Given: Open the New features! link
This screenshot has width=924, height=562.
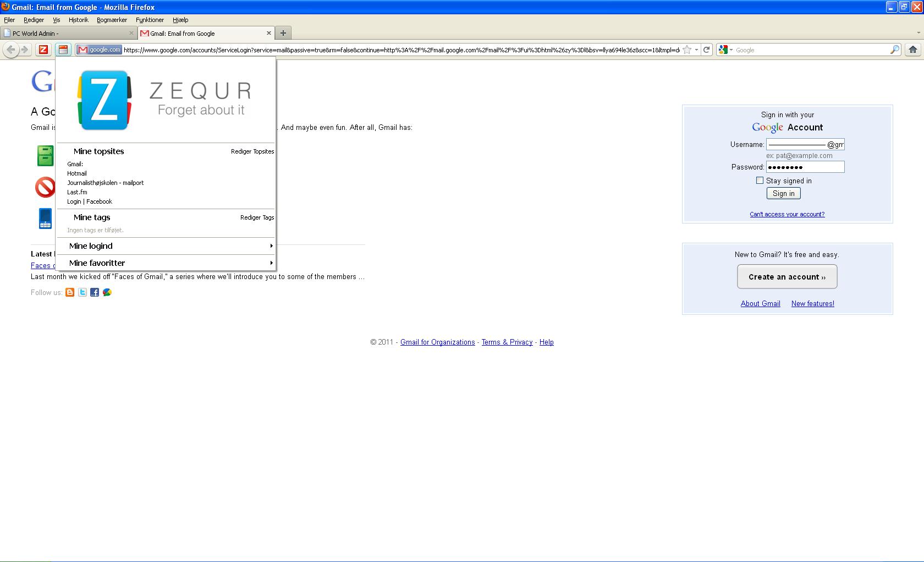Looking at the screenshot, I should [812, 303].
